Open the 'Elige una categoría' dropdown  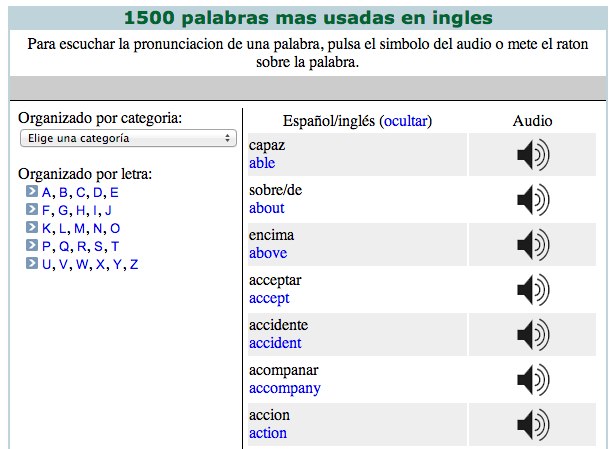click(127, 138)
